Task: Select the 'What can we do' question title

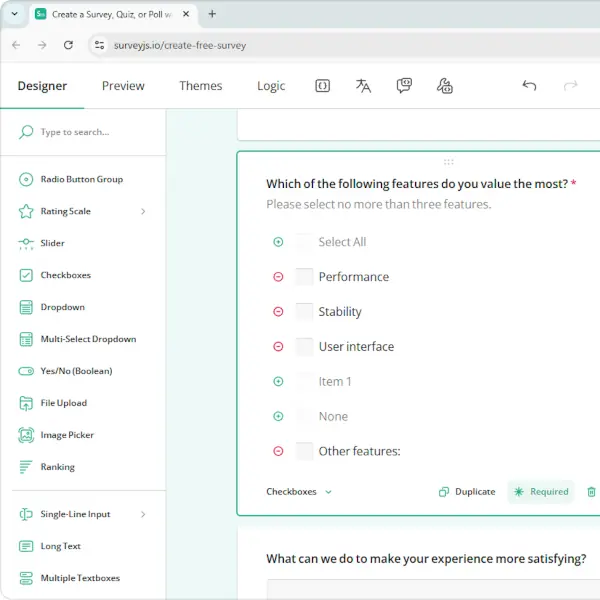Action: click(x=426, y=559)
